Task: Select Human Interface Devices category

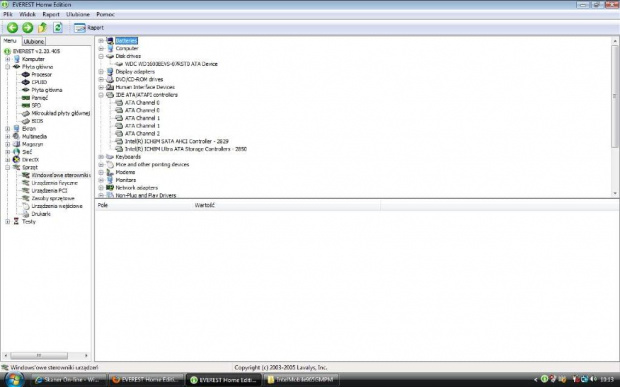Action: (145, 87)
